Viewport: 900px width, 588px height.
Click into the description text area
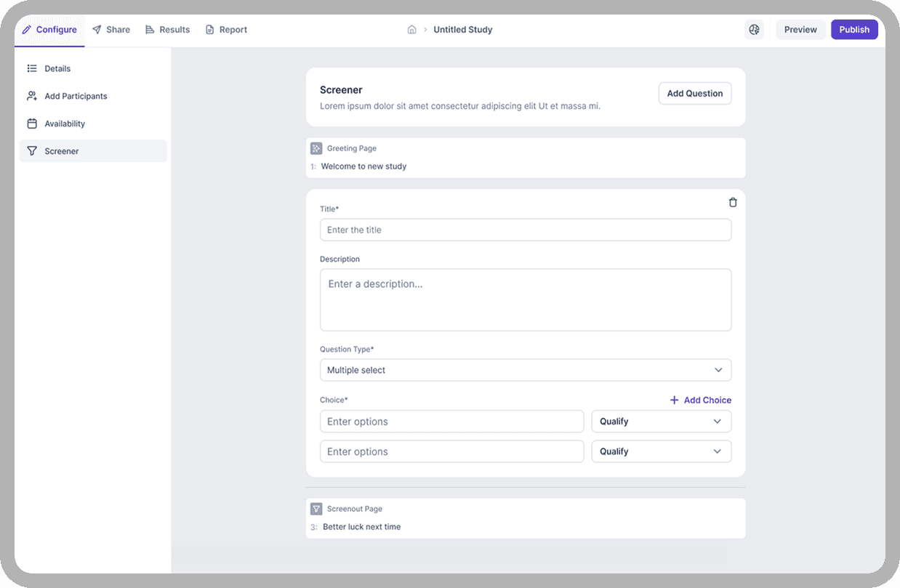525,299
